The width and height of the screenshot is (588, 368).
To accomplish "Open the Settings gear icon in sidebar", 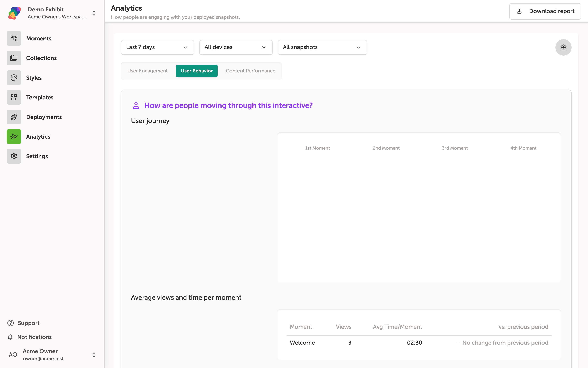I will coord(14,156).
